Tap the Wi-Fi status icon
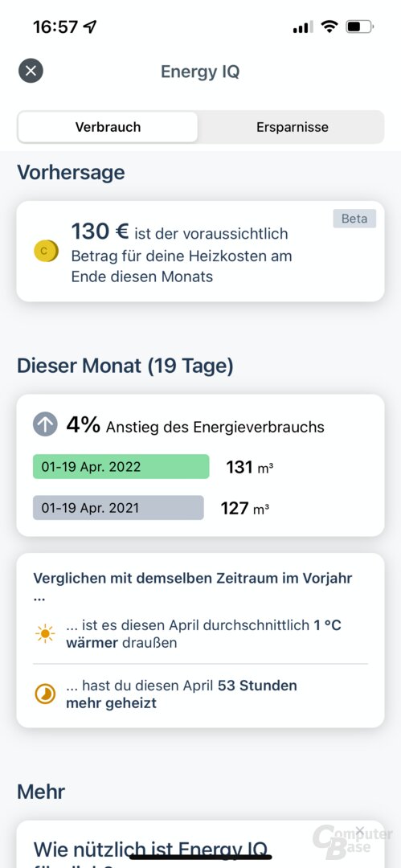Screen dimensions: 401x868 [x=329, y=27]
